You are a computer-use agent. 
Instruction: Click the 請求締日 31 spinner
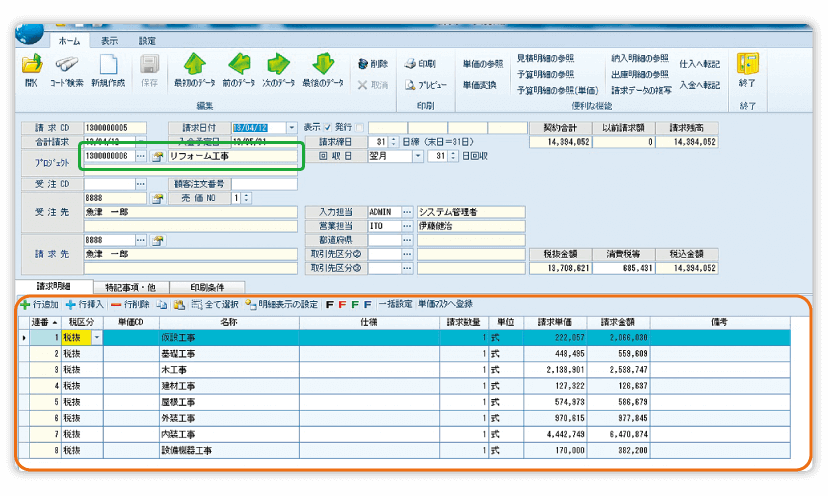pos(393,142)
